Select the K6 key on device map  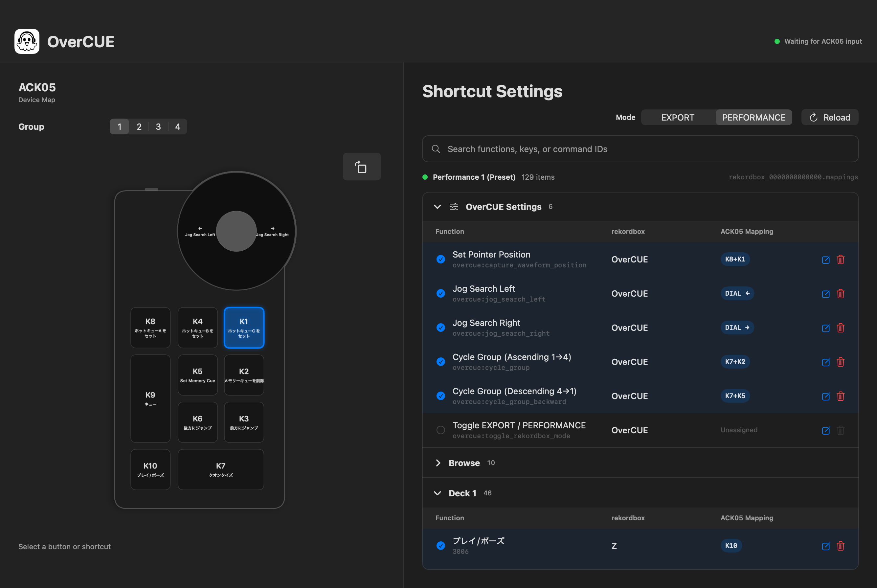click(x=198, y=422)
